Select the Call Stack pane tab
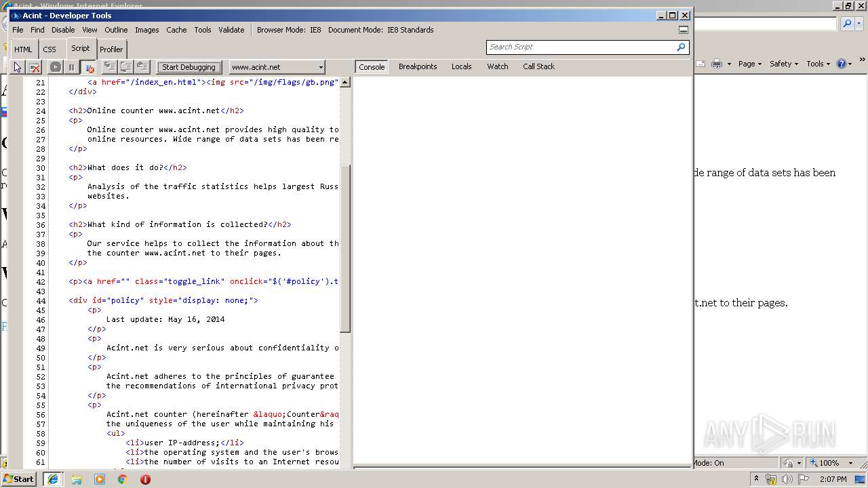The image size is (868, 488). click(x=538, y=66)
